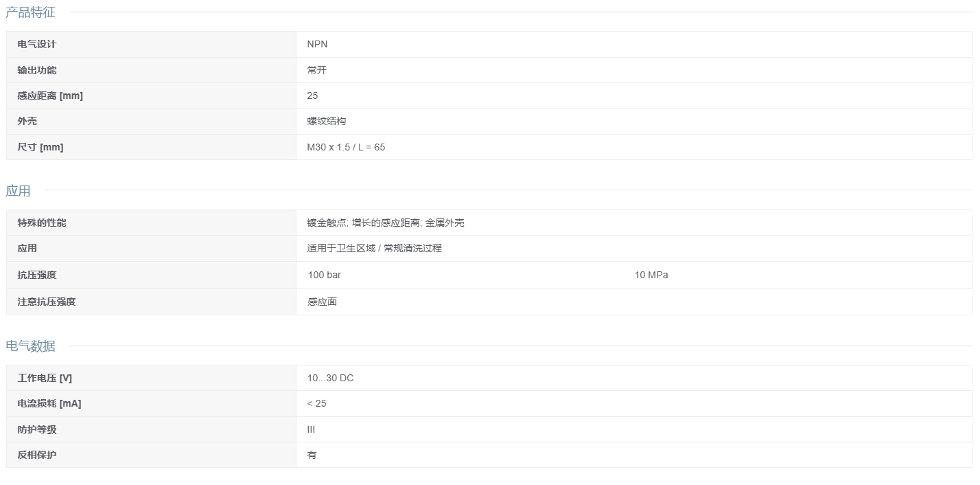Click the 防护等级 label

click(37, 429)
